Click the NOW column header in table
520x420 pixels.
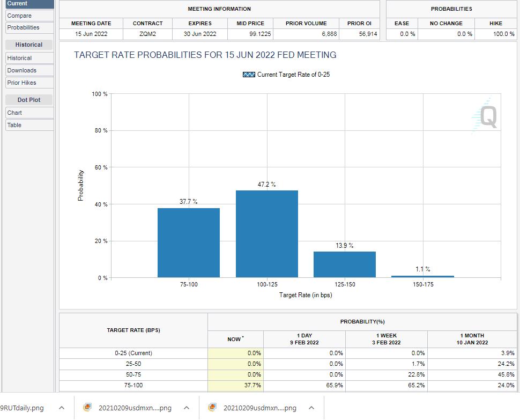[x=235, y=339]
